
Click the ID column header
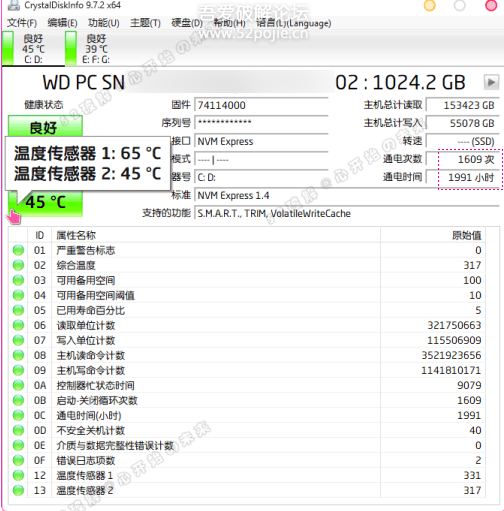click(39, 235)
